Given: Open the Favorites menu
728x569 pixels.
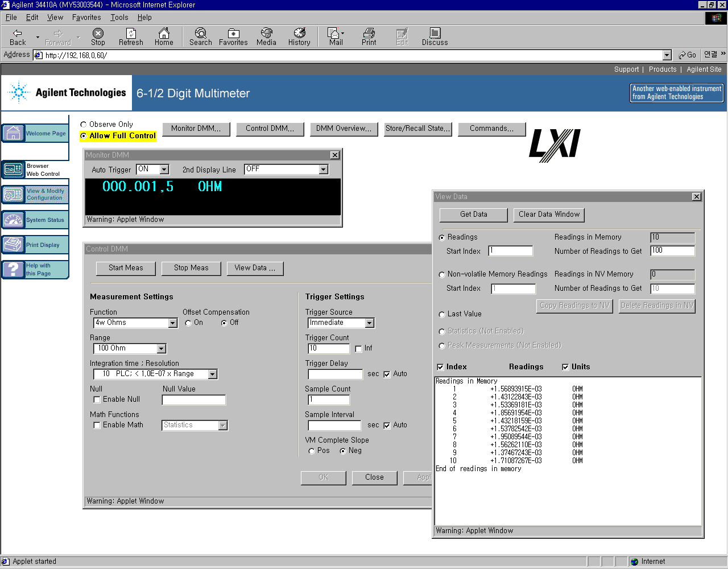Looking at the screenshot, I should tap(86, 18).
